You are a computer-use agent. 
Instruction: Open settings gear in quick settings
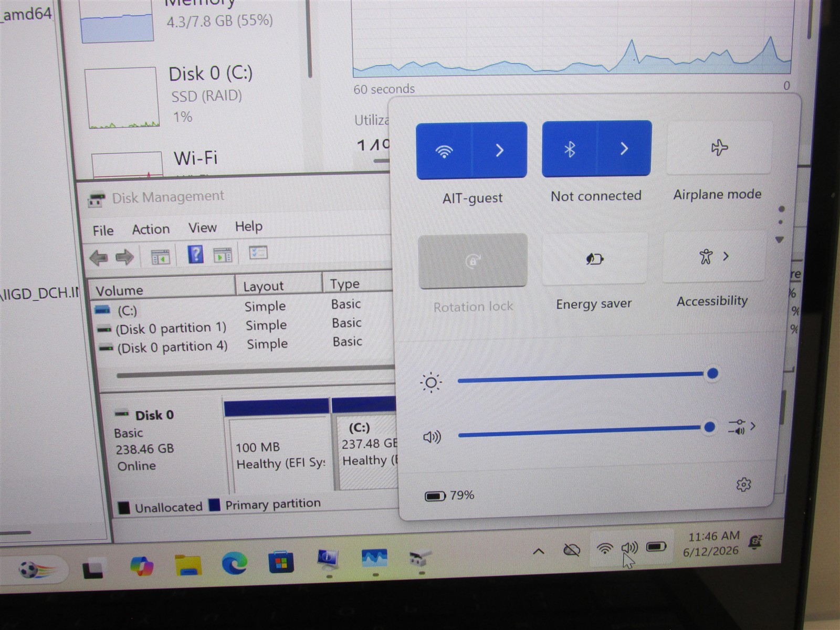coord(743,484)
